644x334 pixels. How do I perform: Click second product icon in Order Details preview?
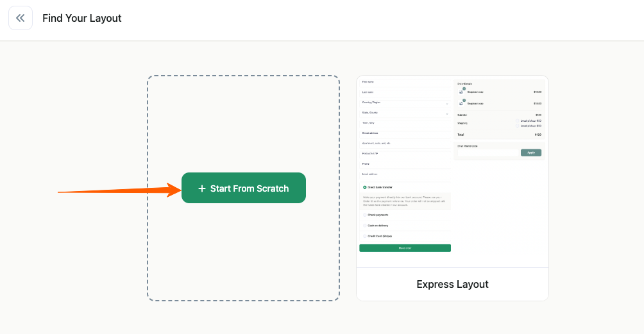coord(461,103)
